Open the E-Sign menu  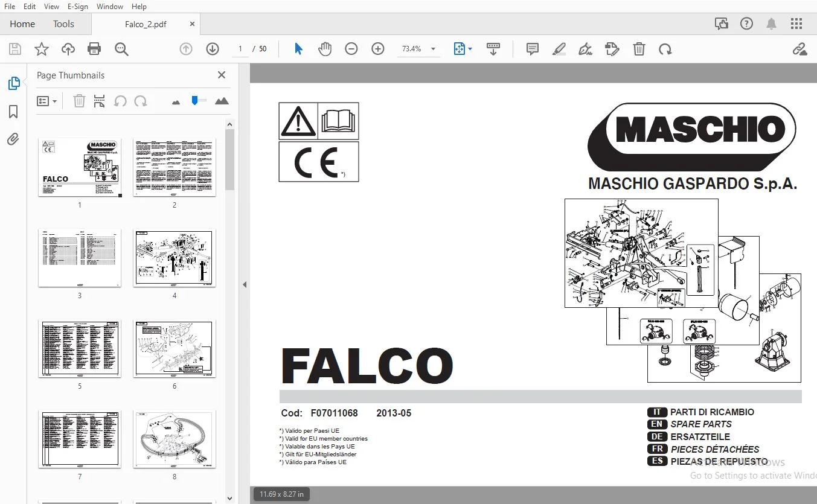(x=78, y=6)
